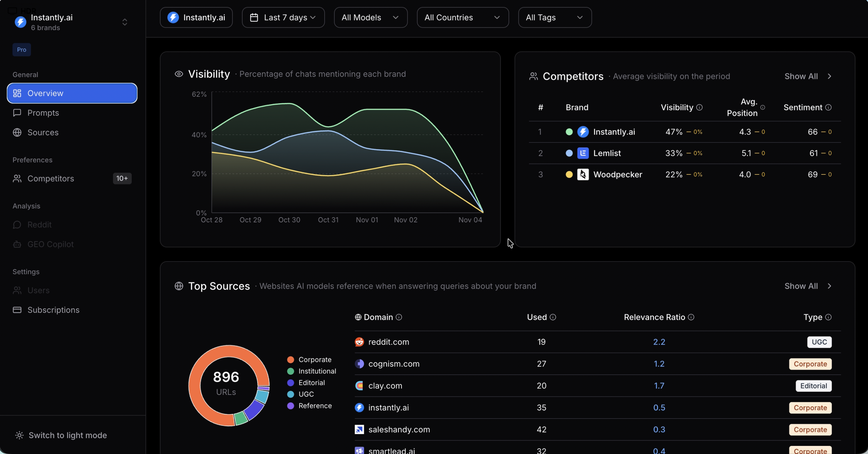Open GEO Copilot in sidebar
This screenshot has height=454, width=868.
pyautogui.click(x=72, y=244)
